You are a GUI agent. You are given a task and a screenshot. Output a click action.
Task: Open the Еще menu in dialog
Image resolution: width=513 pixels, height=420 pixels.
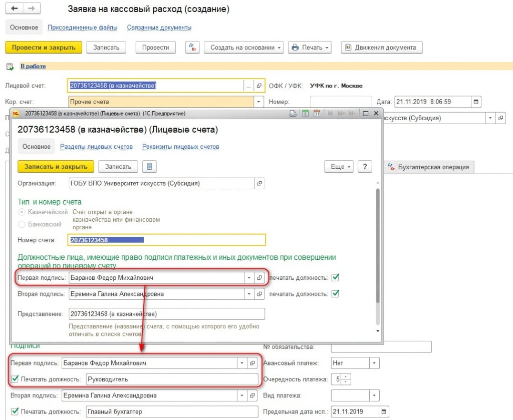click(339, 166)
